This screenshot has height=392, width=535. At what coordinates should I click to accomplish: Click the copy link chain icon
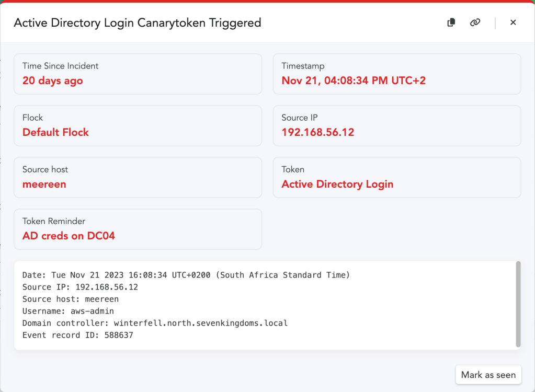tap(475, 22)
